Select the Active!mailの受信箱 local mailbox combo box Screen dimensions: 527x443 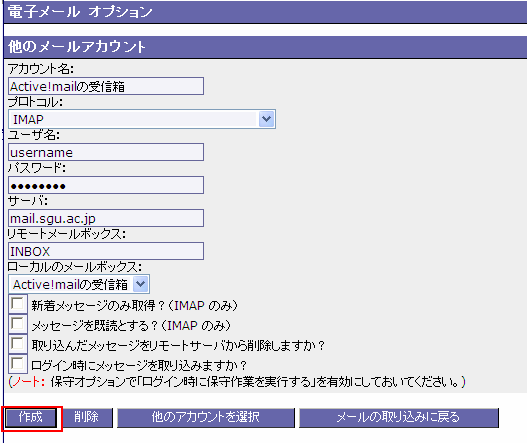[79, 284]
